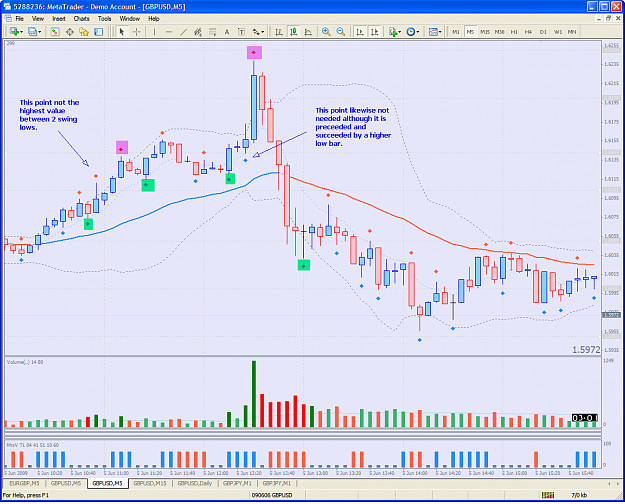625x504 pixels.
Task: Expand the Periods clock dropdown arrow
Action: tap(418, 32)
